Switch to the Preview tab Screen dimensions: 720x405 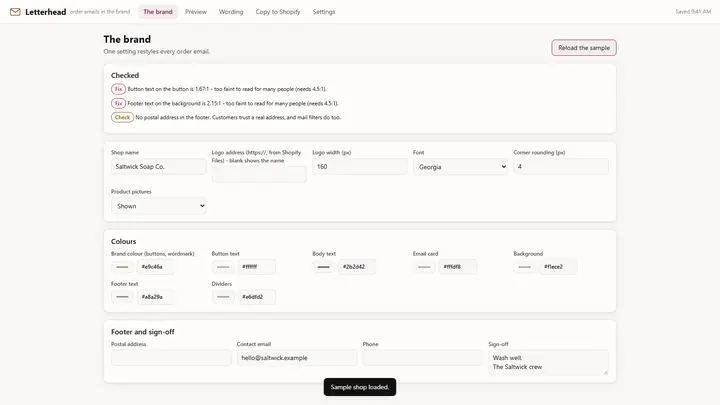click(x=196, y=12)
